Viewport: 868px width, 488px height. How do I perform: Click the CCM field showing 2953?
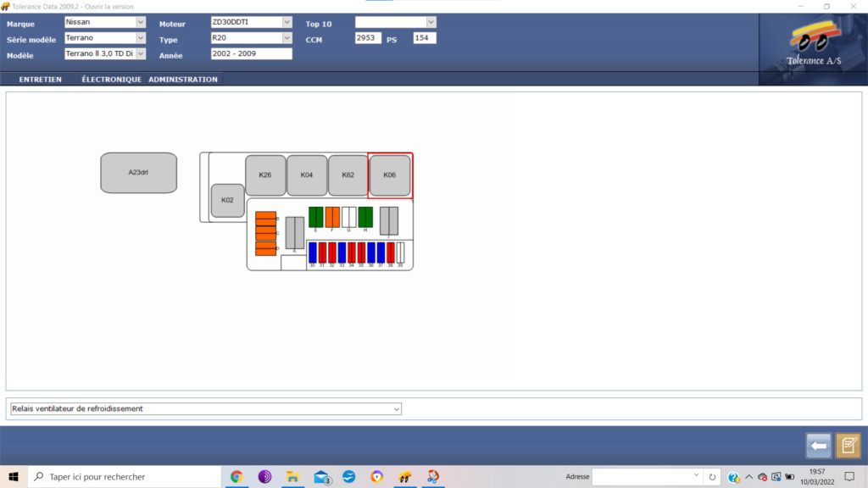tap(368, 37)
